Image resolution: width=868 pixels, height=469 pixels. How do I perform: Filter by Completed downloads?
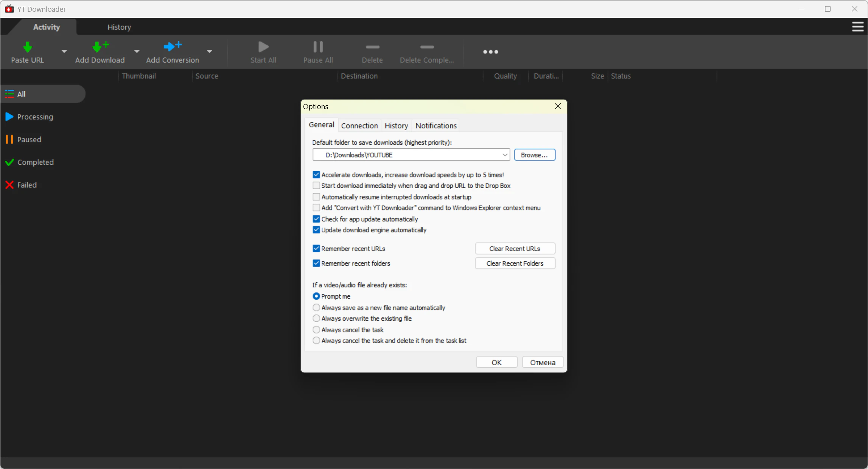coord(35,162)
